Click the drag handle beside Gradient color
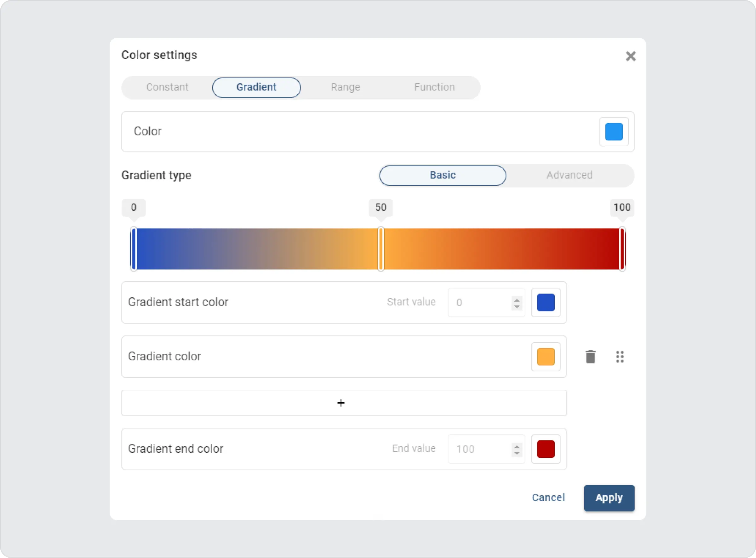Viewport: 756px width, 558px height. point(620,357)
